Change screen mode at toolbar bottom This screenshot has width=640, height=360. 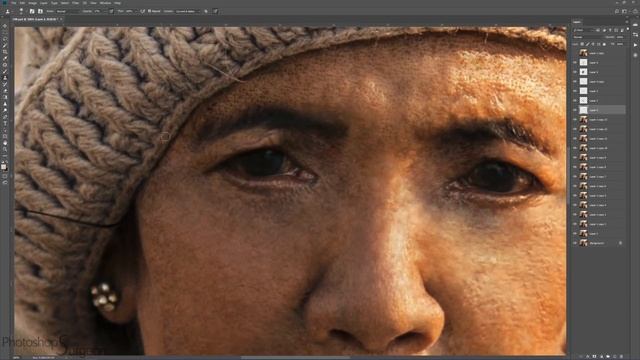(4, 183)
